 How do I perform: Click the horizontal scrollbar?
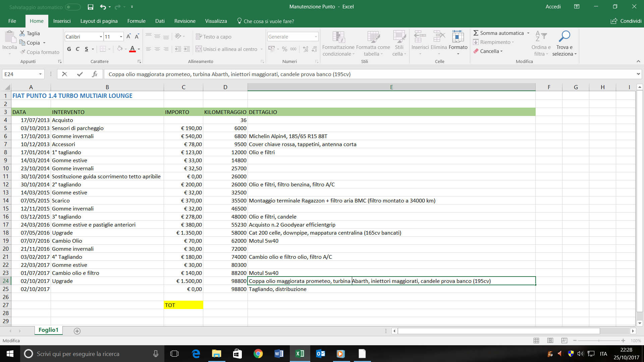tap(498, 331)
